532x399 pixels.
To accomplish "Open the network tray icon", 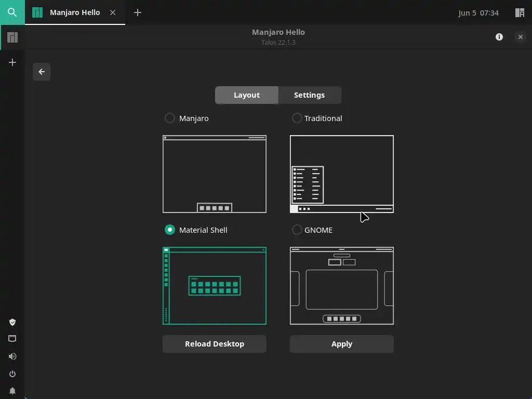I will 12,338.
